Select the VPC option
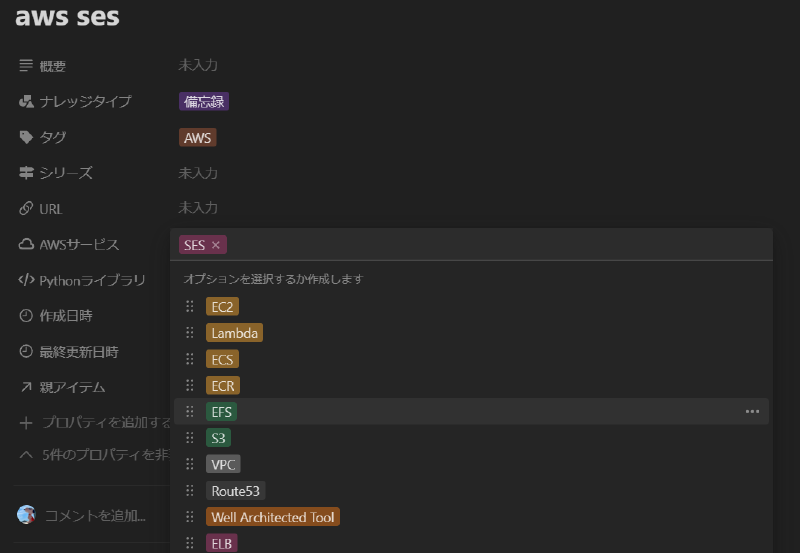The image size is (800, 553). 223,464
